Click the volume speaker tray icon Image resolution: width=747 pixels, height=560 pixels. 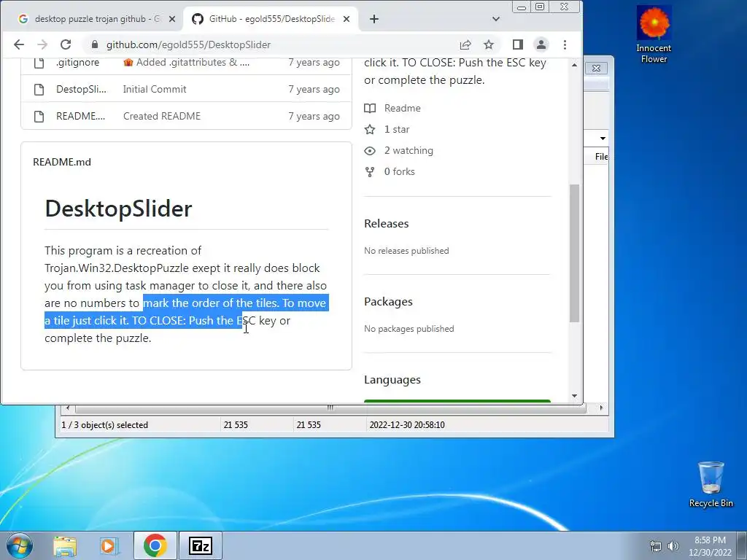tap(673, 546)
